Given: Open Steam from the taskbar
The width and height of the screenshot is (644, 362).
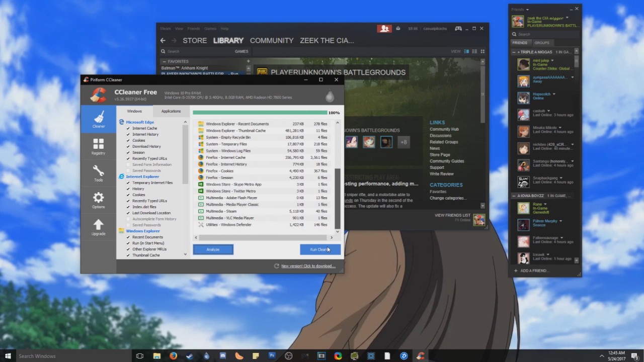Looking at the screenshot, I should click(x=190, y=356).
